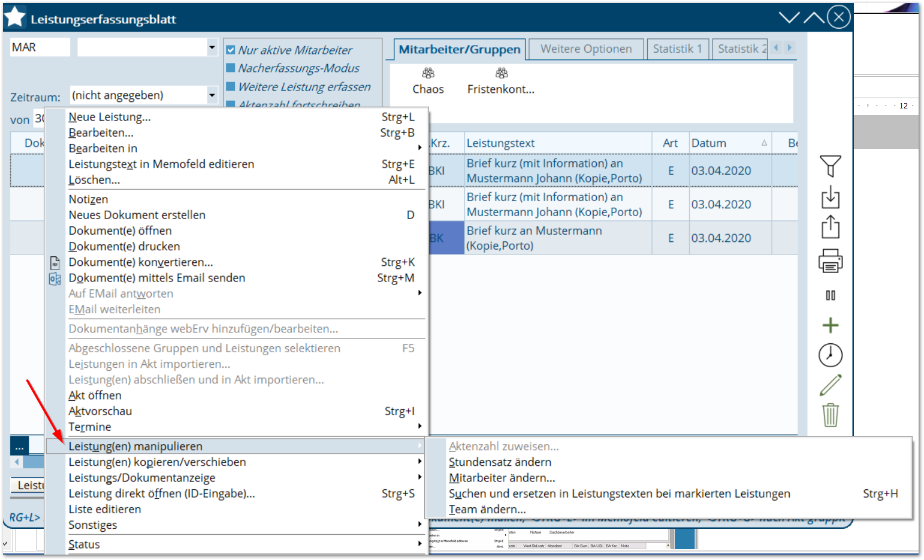The height and width of the screenshot is (560, 924).
Task: Click the export upload-arrow icon
Action: [x=831, y=227]
